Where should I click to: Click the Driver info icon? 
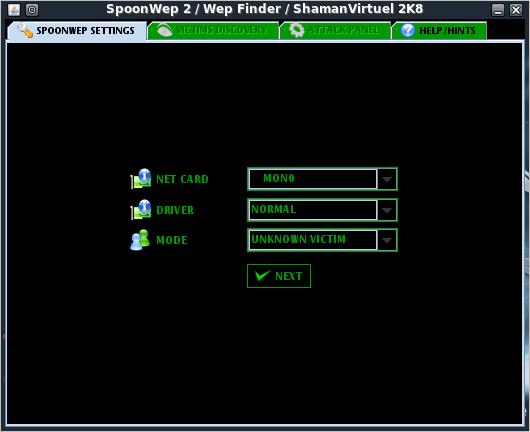[141, 210]
